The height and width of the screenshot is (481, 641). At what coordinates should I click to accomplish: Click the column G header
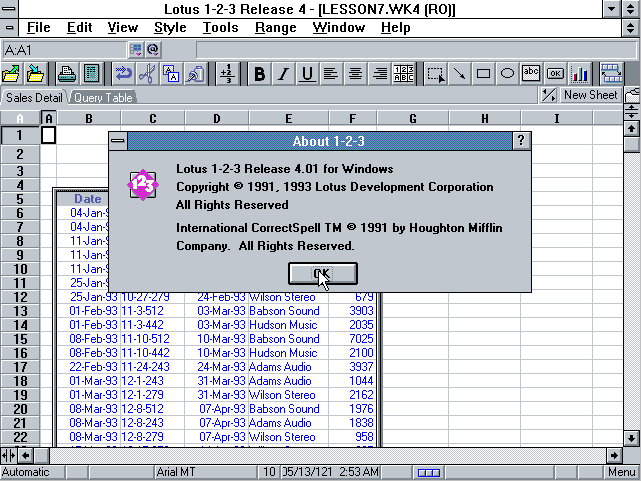point(412,119)
